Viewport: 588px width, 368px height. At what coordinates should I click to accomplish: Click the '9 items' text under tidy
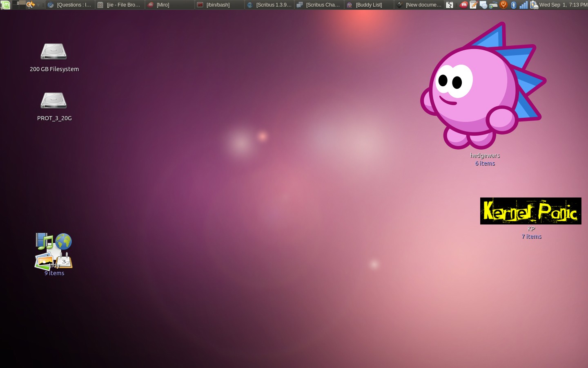coord(54,273)
